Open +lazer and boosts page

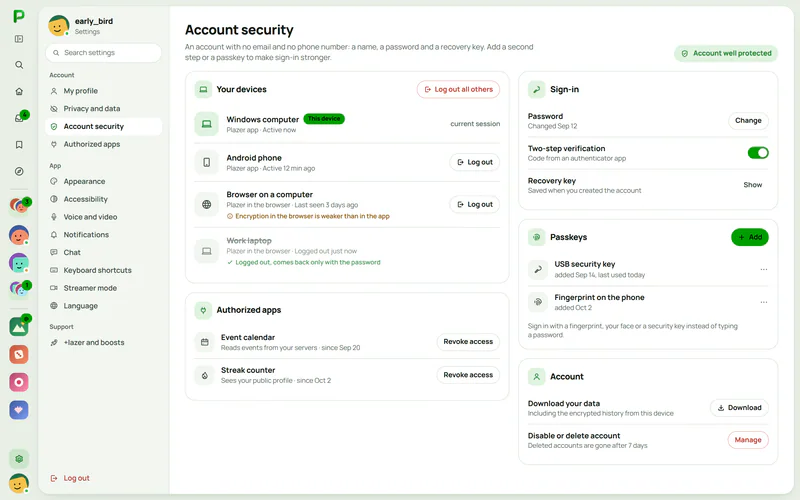(104, 343)
